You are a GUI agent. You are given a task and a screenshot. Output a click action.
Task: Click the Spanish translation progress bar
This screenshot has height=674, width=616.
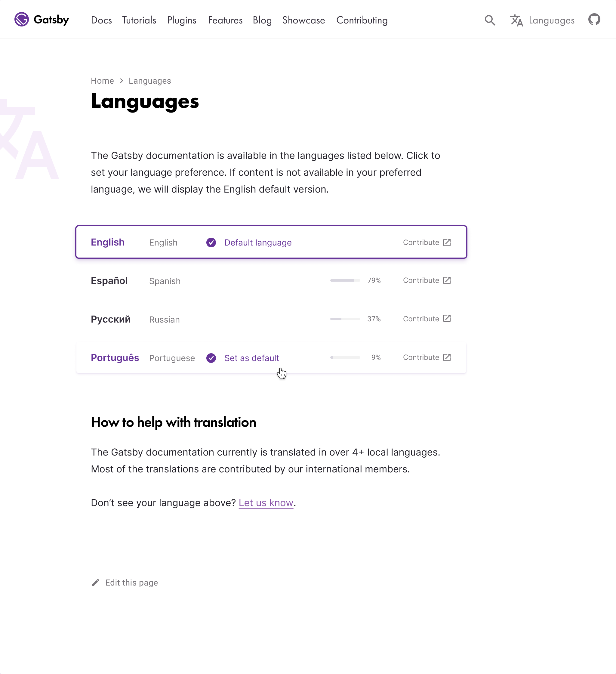pos(345,280)
